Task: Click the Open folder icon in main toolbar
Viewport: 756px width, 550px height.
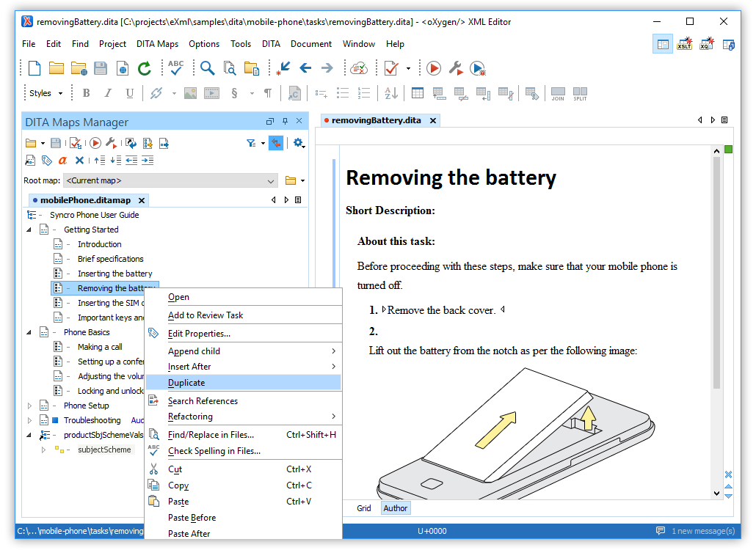Action: tap(57, 68)
